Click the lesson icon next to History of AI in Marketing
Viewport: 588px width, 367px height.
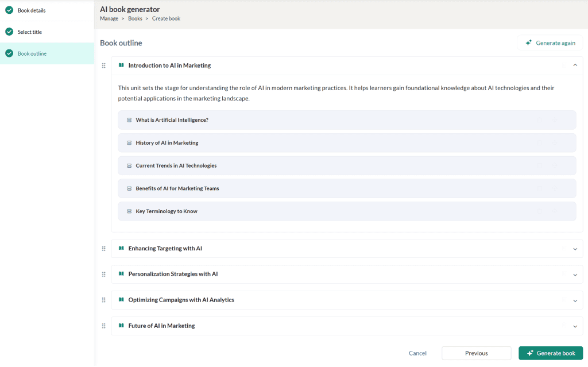129,143
